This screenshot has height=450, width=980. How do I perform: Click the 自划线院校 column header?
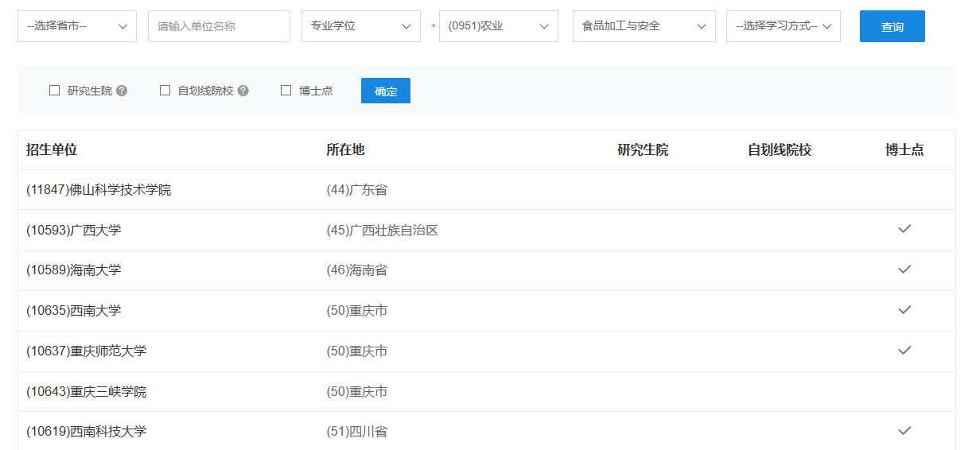780,149
